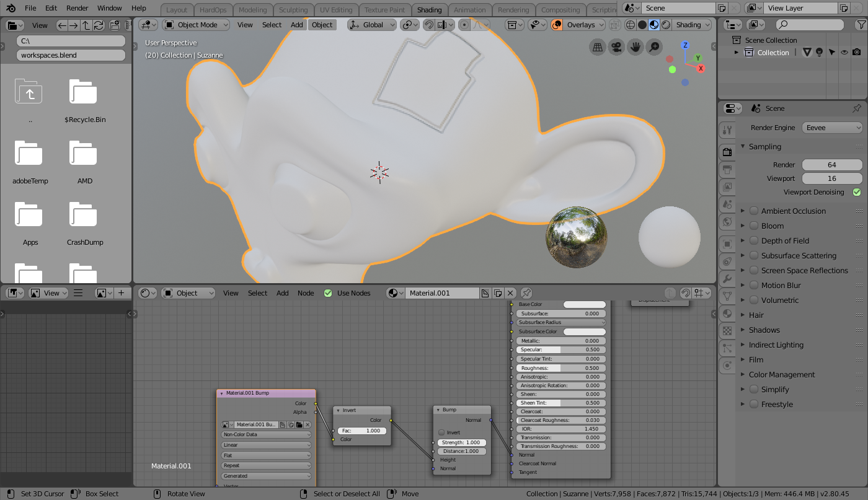The image size is (868, 500).
Task: Open Output properties tab
Action: tap(727, 169)
